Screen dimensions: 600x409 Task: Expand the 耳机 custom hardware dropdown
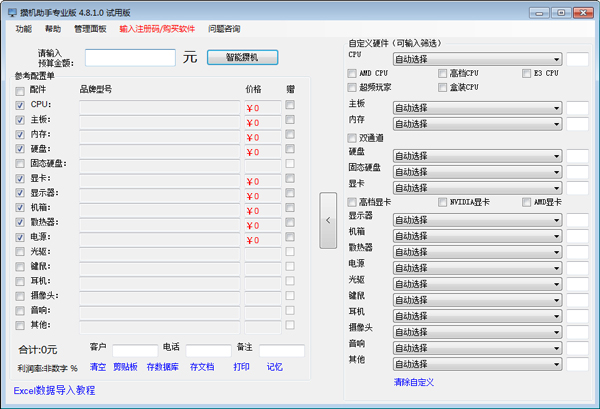pyautogui.click(x=478, y=316)
